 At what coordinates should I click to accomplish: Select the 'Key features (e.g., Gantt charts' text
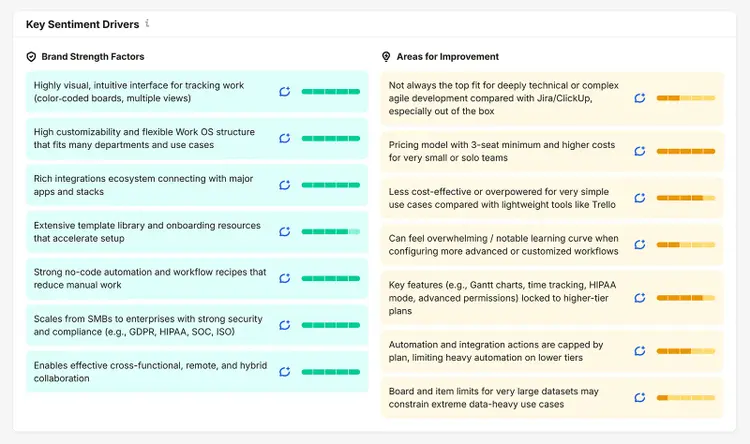coord(456,285)
